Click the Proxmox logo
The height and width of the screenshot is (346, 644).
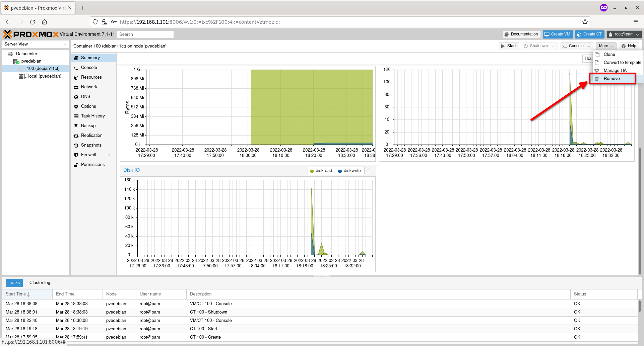(x=29, y=34)
